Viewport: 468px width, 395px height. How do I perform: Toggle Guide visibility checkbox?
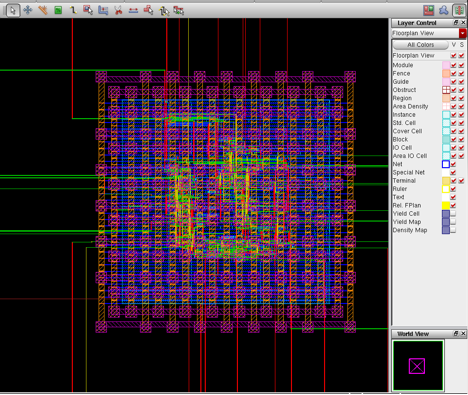coord(453,82)
